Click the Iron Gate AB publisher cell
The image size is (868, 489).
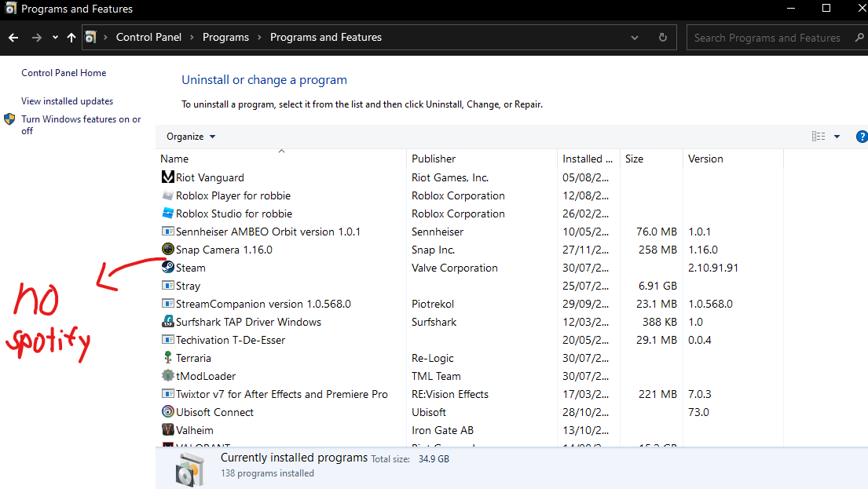click(x=442, y=430)
